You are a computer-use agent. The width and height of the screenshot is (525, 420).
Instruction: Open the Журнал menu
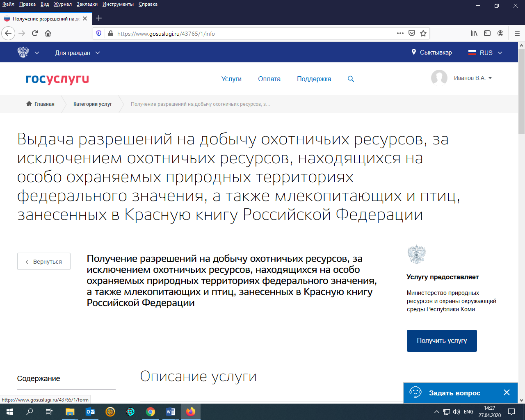tap(62, 4)
